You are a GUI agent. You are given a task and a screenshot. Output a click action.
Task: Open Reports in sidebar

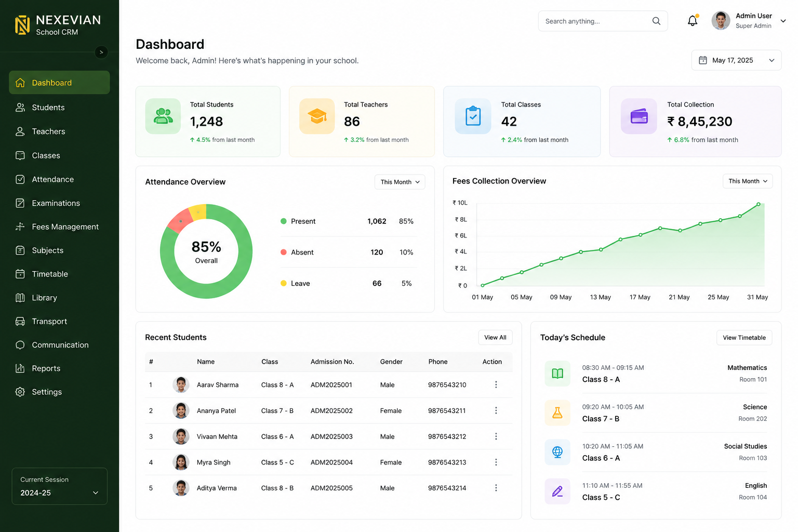click(59, 368)
